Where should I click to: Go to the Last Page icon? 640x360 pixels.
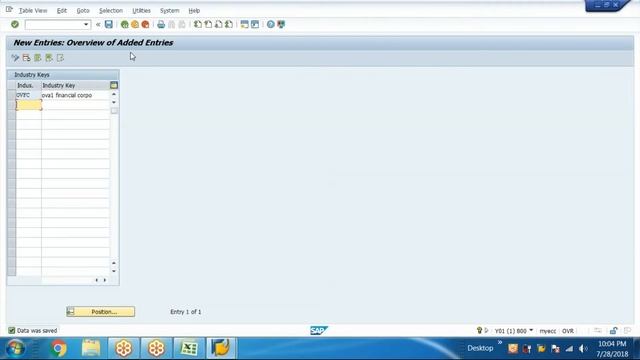(x=229, y=24)
